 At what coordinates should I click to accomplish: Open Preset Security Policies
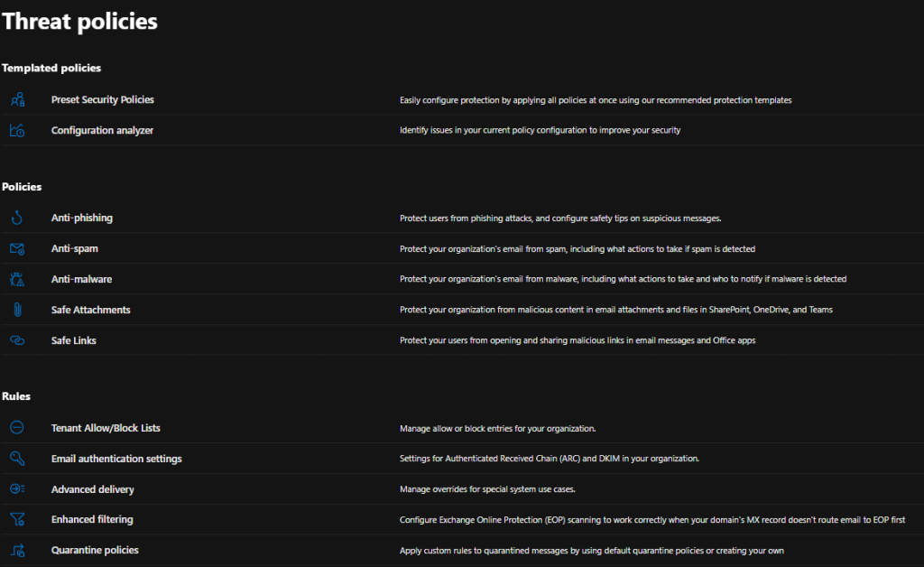(x=102, y=100)
